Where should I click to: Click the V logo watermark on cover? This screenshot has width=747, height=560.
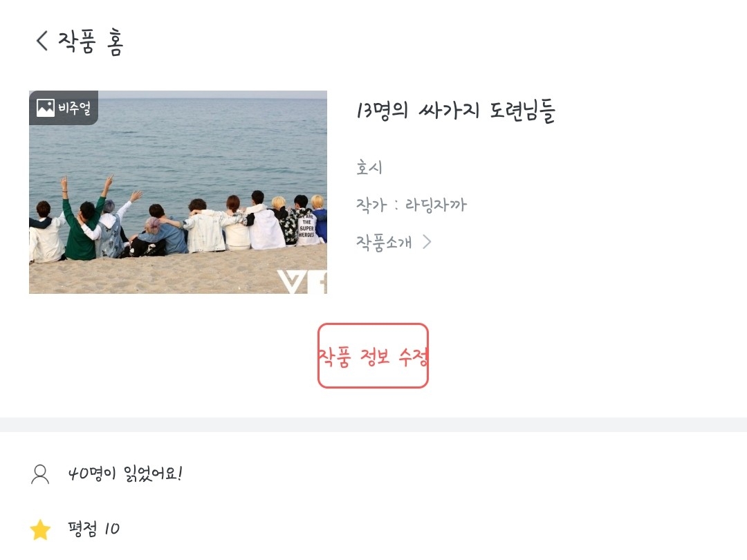pyautogui.click(x=302, y=282)
